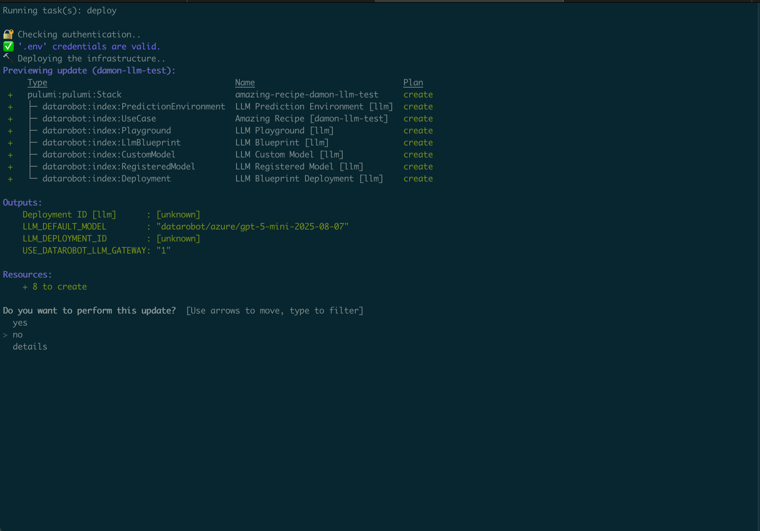The image size is (760, 531).
Task: Click '[unknown]' value for LLM_DEPLOYMENT_ID
Action: (178, 239)
